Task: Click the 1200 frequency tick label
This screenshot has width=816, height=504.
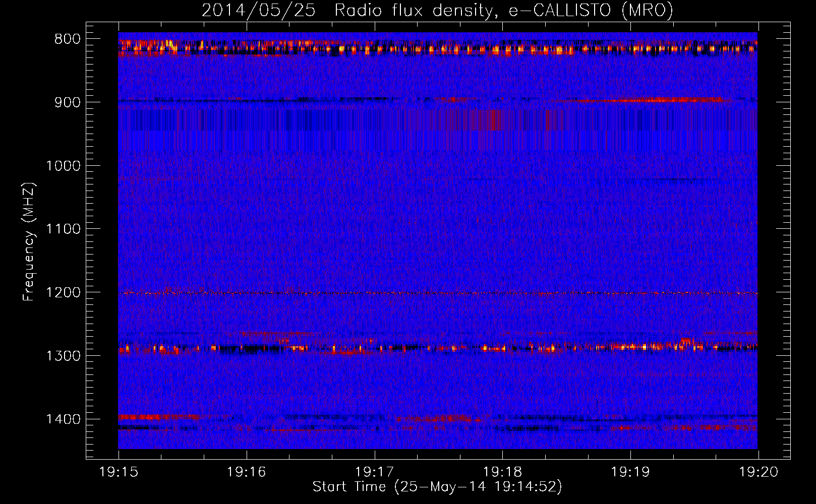Action: pyautogui.click(x=63, y=293)
